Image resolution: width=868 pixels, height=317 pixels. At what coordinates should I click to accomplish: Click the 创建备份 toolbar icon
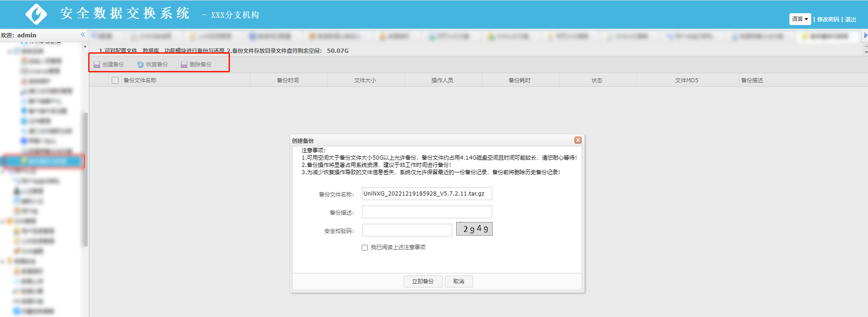click(97, 65)
